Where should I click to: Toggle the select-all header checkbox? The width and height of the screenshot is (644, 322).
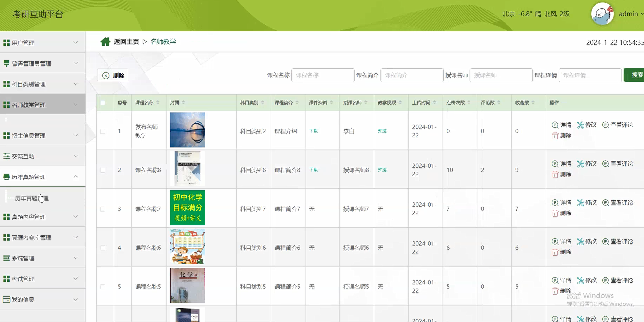[x=103, y=102]
